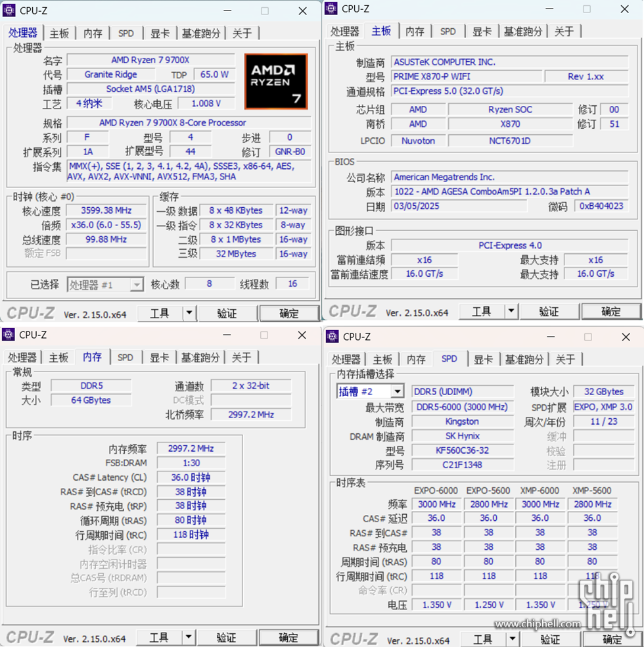644x647 pixels.
Task: Click the serial number value "C21F1348"
Action: tap(463, 465)
